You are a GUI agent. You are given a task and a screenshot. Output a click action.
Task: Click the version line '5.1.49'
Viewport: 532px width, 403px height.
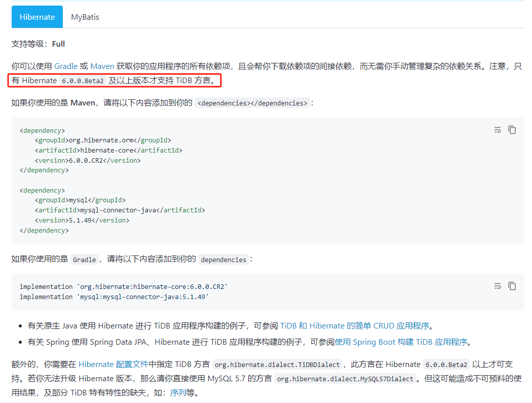coord(82,221)
